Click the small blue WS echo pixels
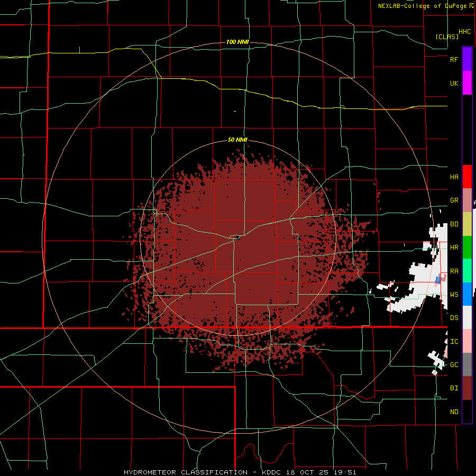 pos(438,280)
